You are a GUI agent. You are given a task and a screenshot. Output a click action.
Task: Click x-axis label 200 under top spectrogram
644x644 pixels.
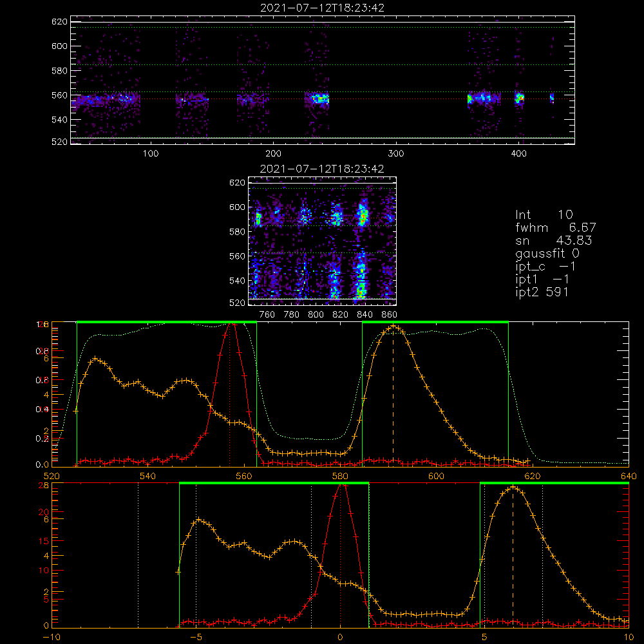point(274,153)
